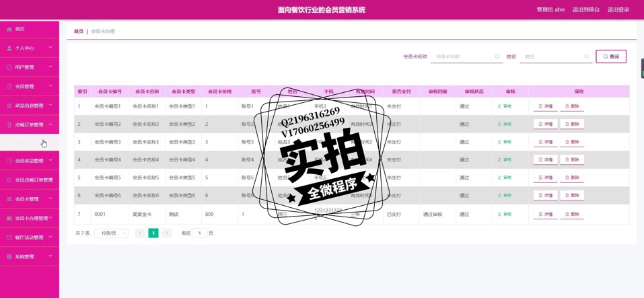Click the 餐厅活动管理 envelope icon in sidebar
The image size is (644, 298).
click(9, 237)
